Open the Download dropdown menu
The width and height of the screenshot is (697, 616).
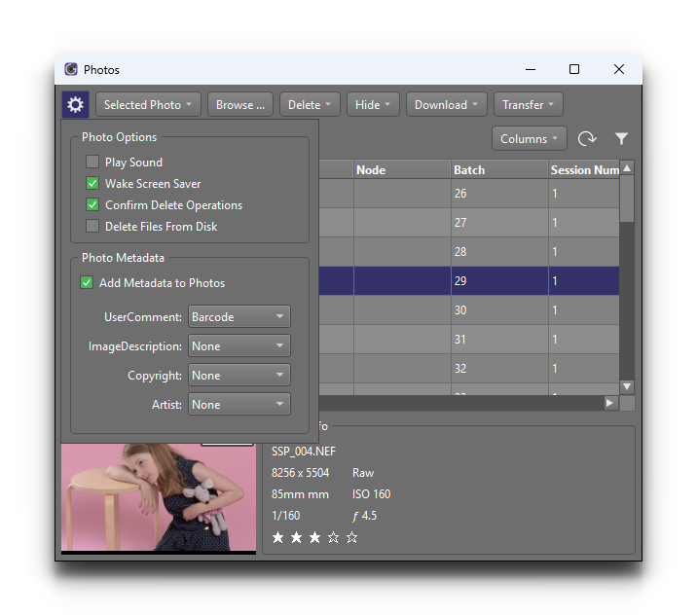coord(446,105)
